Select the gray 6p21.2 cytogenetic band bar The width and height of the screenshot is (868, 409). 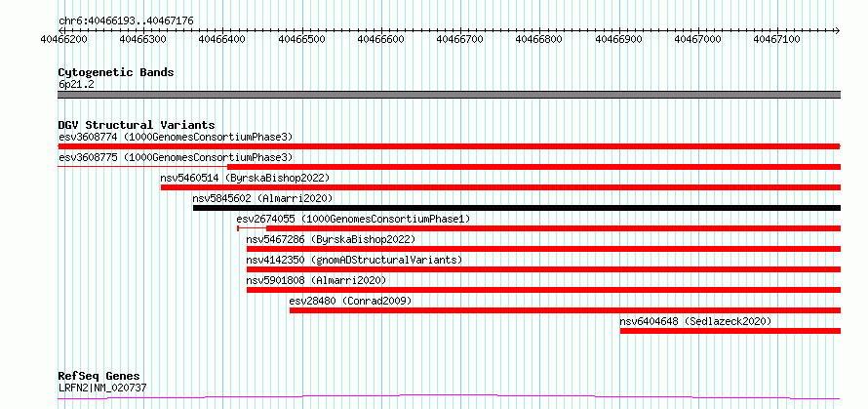pos(450,95)
